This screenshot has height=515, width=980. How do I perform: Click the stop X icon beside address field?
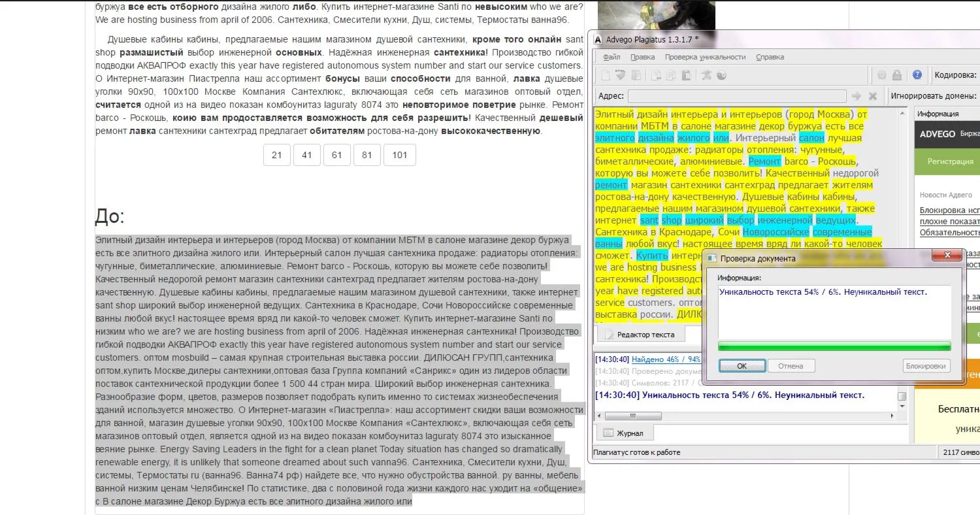(x=873, y=96)
